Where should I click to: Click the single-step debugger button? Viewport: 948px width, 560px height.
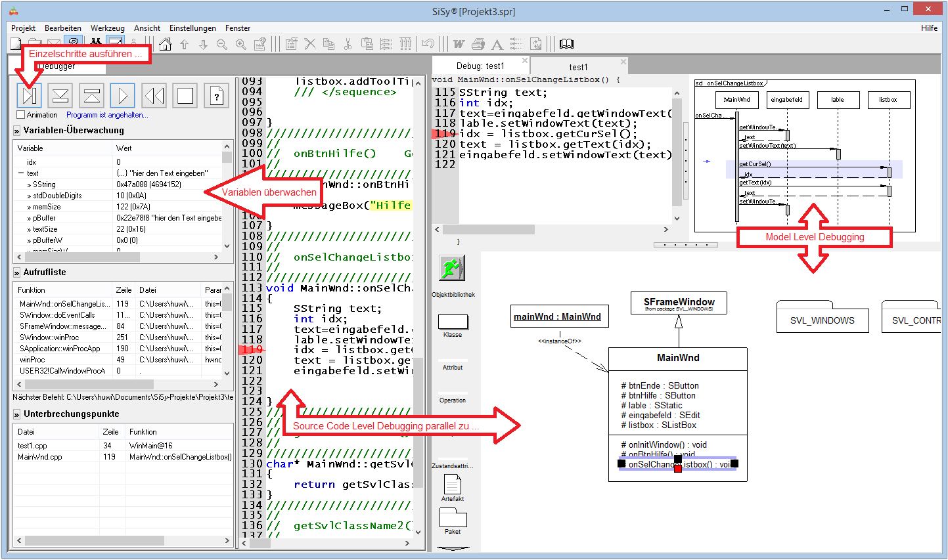pyautogui.click(x=29, y=96)
